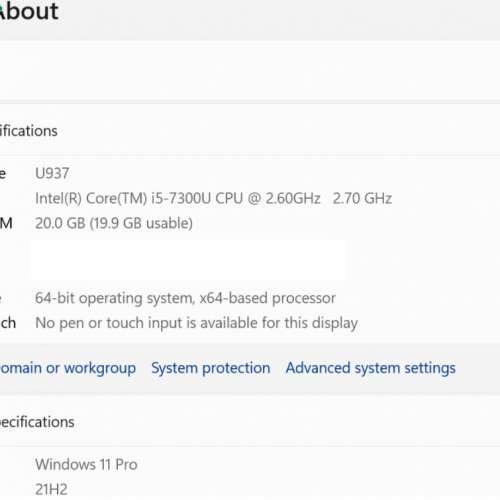The image size is (500, 500).
Task: Select the device name U937
Action: click(52, 173)
